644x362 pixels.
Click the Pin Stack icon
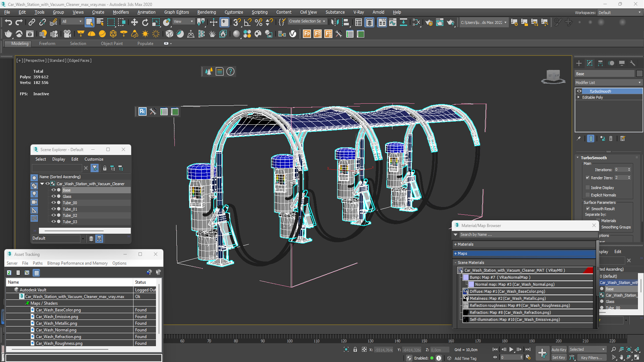pyautogui.click(x=579, y=138)
